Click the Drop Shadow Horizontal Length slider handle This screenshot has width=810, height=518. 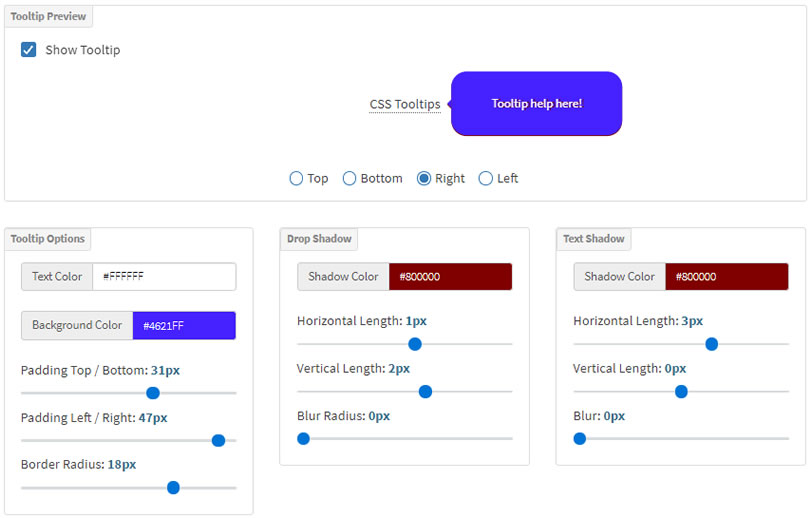(415, 344)
